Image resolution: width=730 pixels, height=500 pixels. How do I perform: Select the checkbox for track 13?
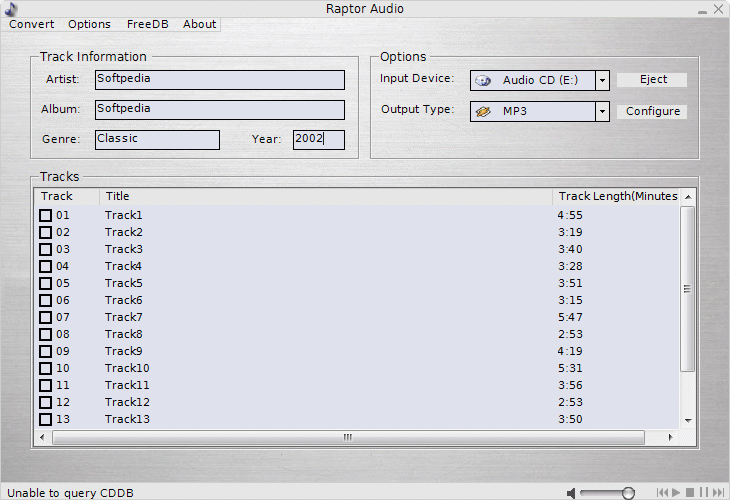point(46,419)
